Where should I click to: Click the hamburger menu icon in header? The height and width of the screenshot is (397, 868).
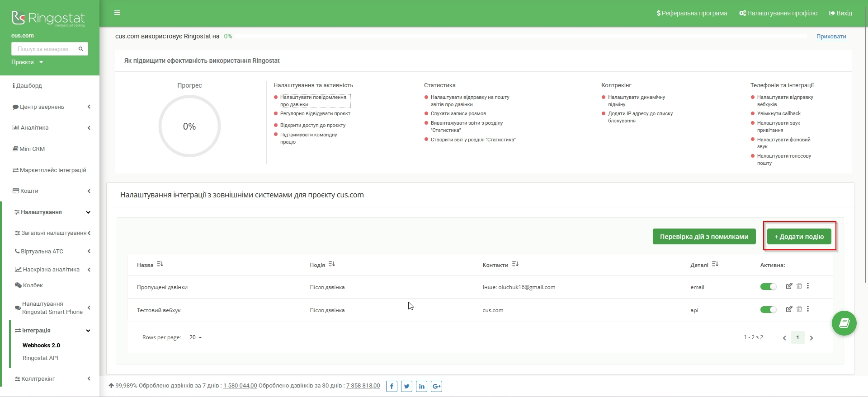[x=117, y=13]
